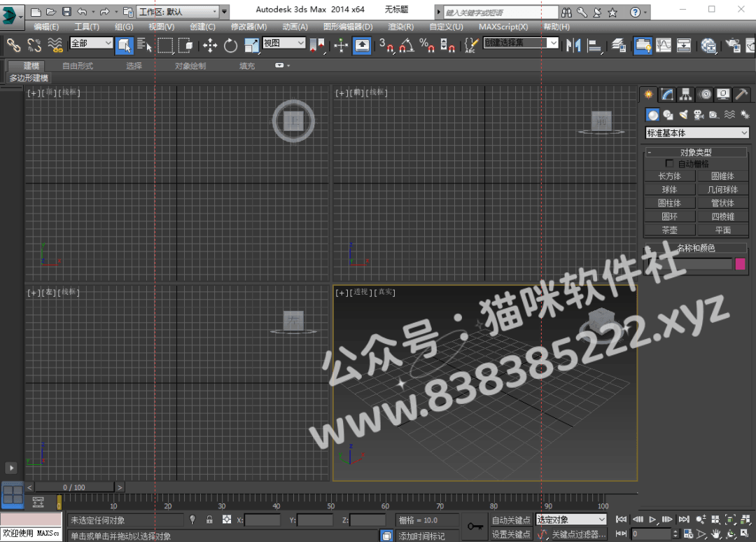The height and width of the screenshot is (542, 756).
Task: Click the 球体 button
Action: click(x=670, y=190)
